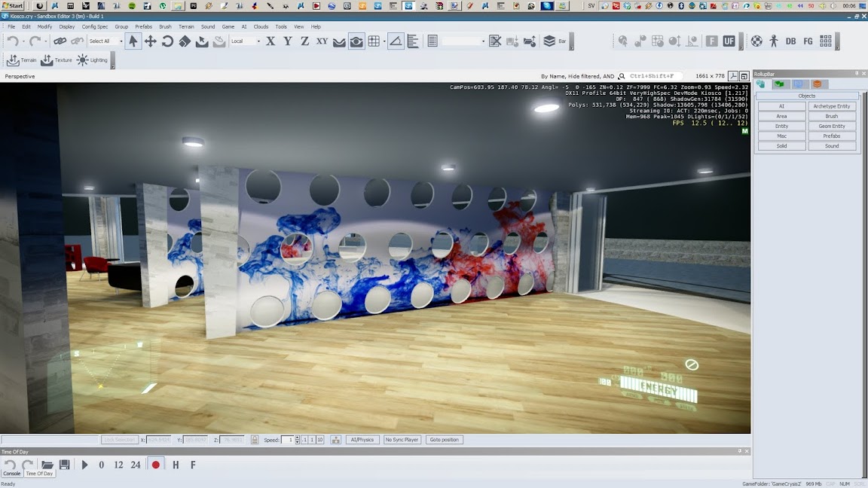Lock movement to the Y axis
Screen dimensions: 868x488
(x=287, y=41)
